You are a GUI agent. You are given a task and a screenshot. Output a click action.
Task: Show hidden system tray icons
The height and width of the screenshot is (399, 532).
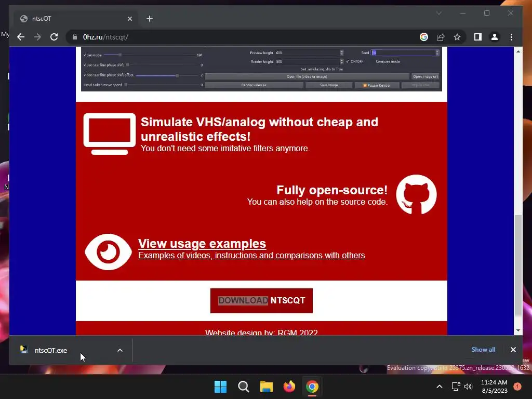[440, 387]
